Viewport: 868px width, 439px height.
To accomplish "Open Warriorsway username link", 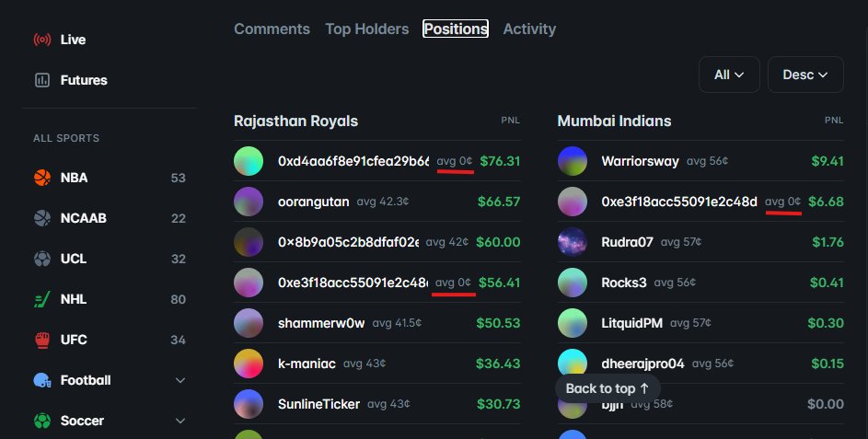I will point(640,161).
